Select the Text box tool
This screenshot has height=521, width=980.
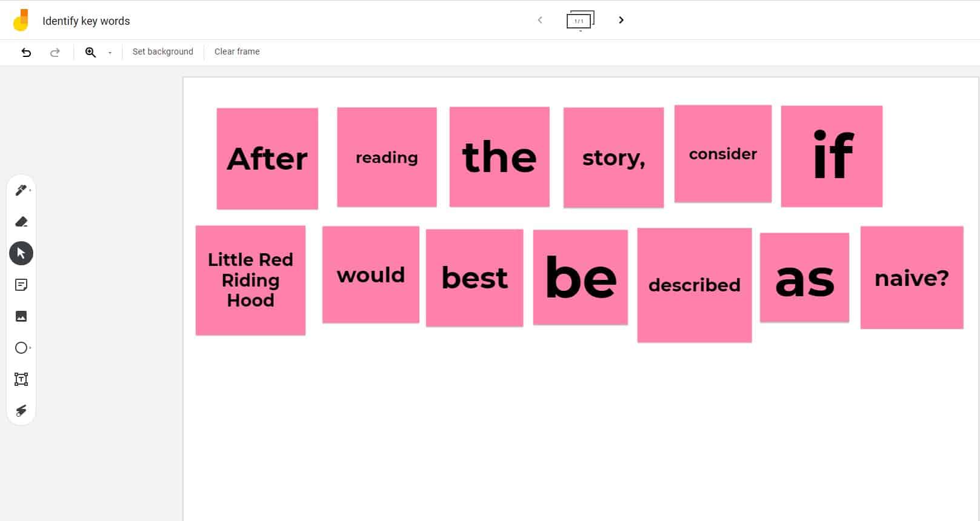point(21,379)
